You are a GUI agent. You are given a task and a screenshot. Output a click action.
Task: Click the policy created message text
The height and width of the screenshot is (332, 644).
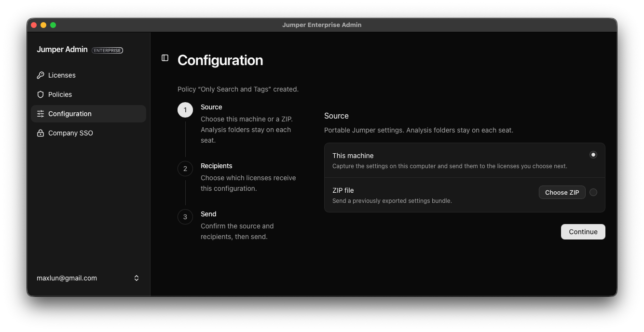(x=238, y=89)
